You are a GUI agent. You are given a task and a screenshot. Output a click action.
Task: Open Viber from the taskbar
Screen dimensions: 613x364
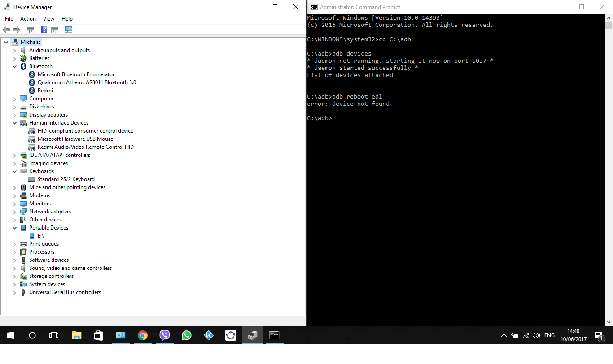point(165,335)
